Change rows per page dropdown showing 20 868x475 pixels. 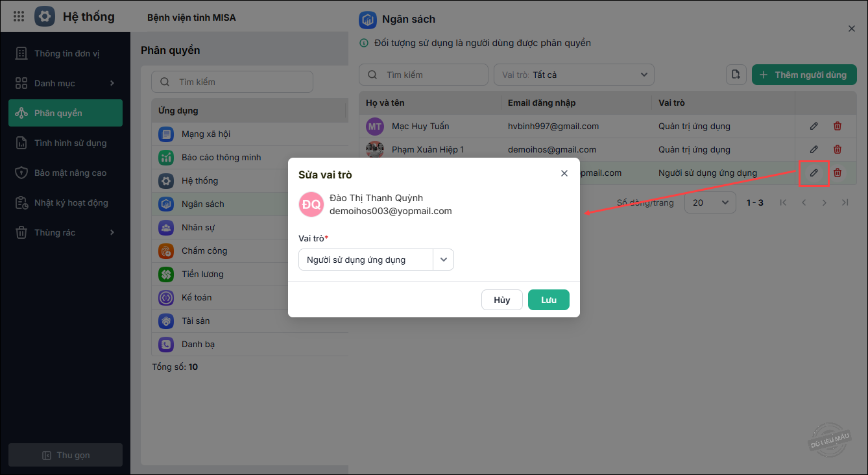[710, 202]
